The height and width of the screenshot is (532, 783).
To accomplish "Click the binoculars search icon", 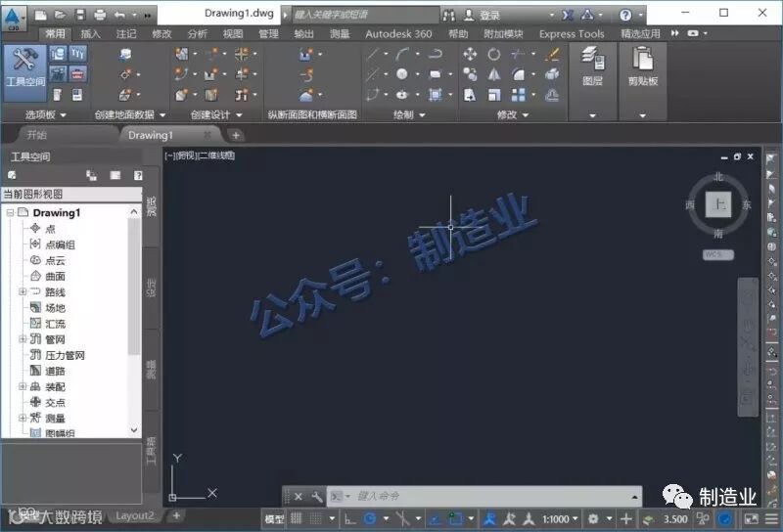I will click(x=448, y=16).
